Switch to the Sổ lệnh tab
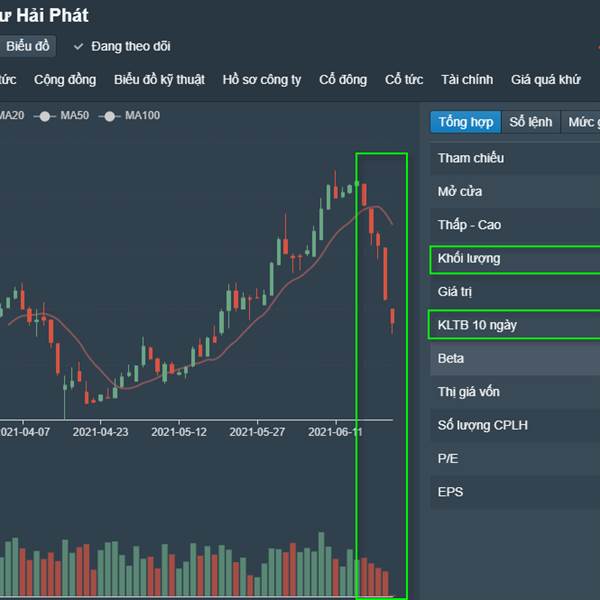 [x=530, y=122]
